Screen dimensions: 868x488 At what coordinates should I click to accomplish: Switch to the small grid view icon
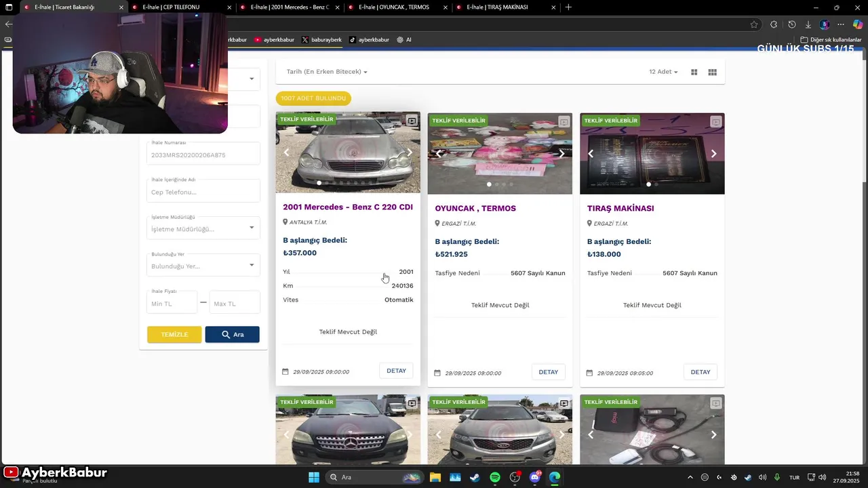point(712,72)
